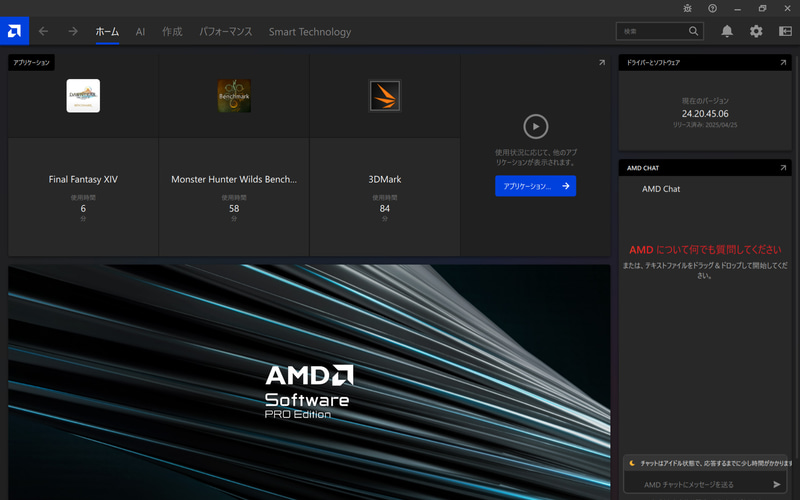This screenshot has height=500, width=800.
Task: Toggle the sidebar layout icon
Action: pyautogui.click(x=785, y=31)
